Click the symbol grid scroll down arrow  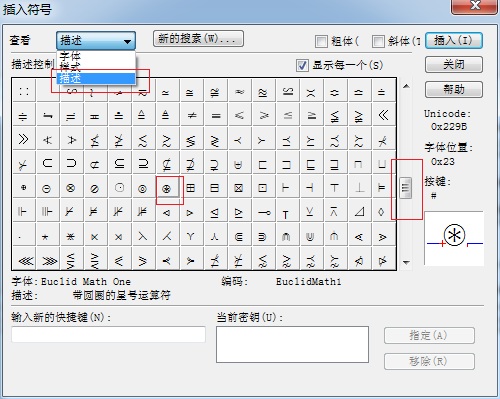(x=406, y=262)
